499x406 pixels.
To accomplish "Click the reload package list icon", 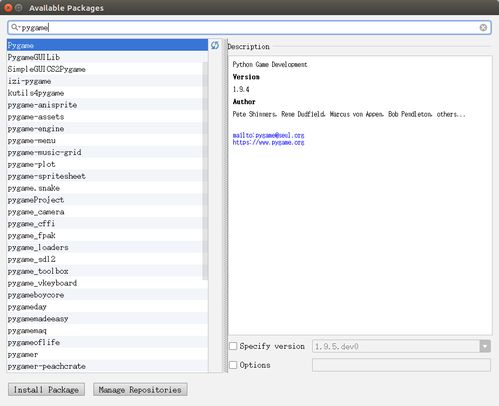I will tap(215, 45).
